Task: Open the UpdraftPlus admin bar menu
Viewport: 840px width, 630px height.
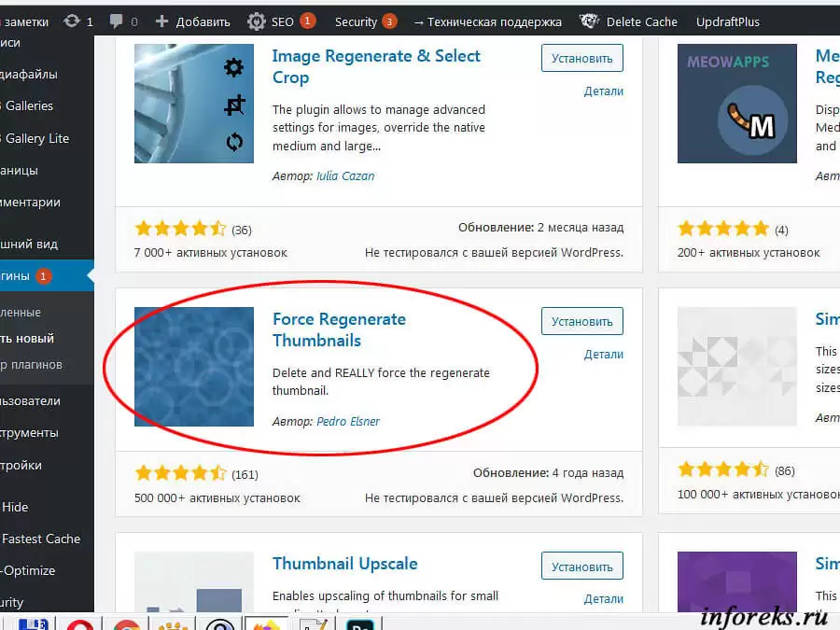Action: click(x=727, y=22)
